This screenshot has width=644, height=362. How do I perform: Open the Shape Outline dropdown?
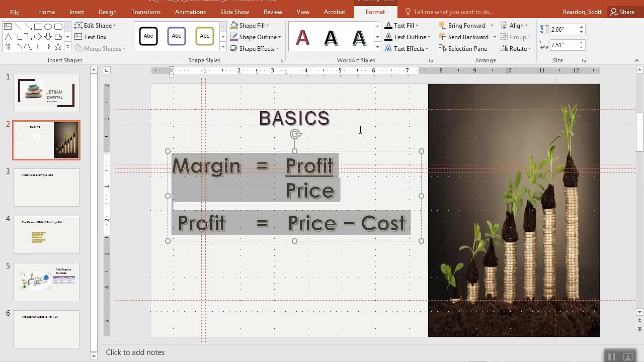(256, 37)
